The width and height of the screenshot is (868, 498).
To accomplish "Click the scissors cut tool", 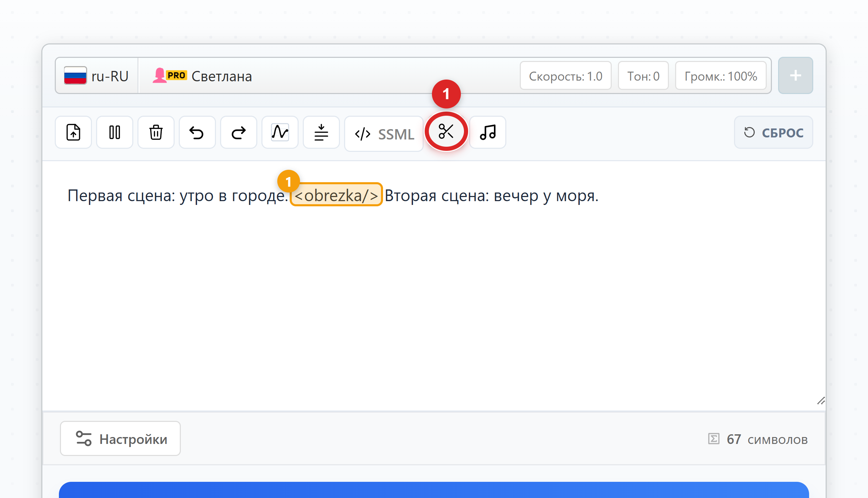I will click(x=446, y=132).
